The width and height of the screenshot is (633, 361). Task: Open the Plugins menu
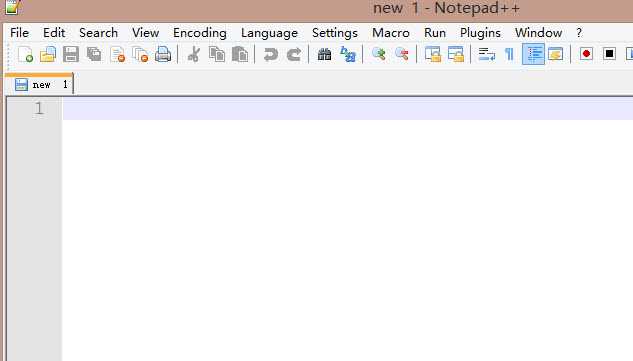pyautogui.click(x=480, y=33)
